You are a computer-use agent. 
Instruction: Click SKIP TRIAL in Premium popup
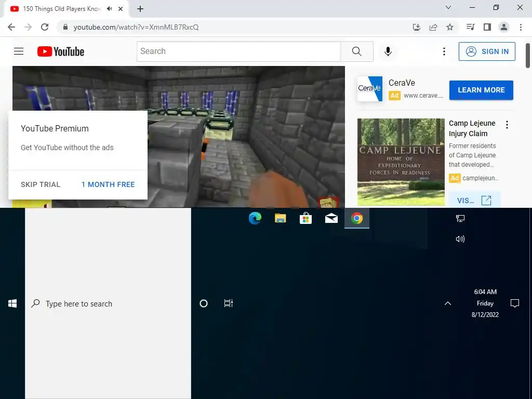[x=41, y=184]
